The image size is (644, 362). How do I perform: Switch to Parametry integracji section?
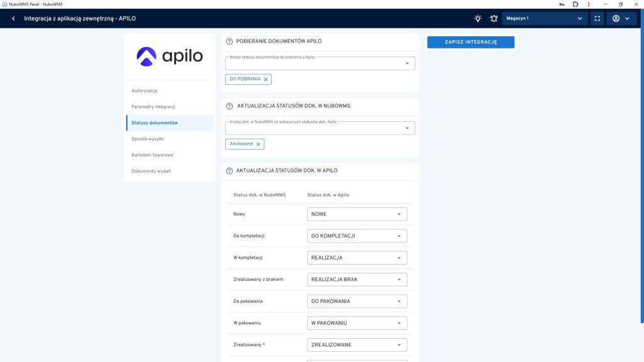[153, 107]
